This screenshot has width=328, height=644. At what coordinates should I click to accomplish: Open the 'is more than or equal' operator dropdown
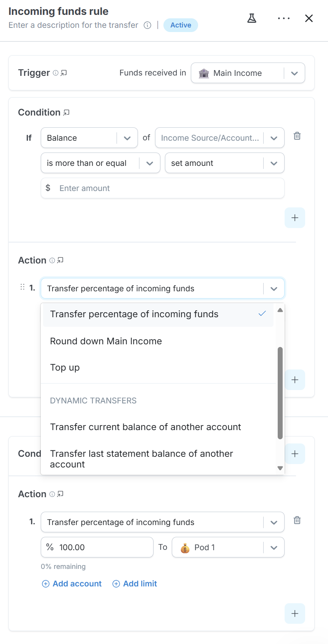click(101, 163)
